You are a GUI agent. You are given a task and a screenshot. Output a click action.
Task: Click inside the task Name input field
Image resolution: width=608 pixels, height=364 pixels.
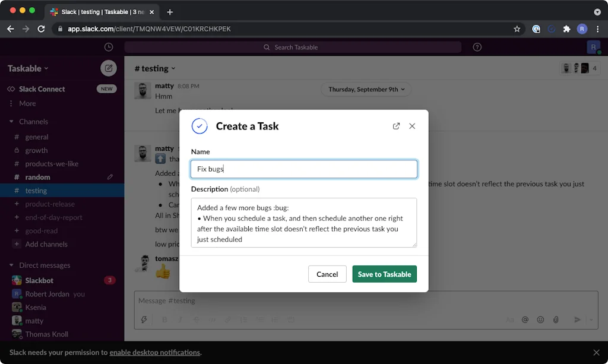click(304, 169)
